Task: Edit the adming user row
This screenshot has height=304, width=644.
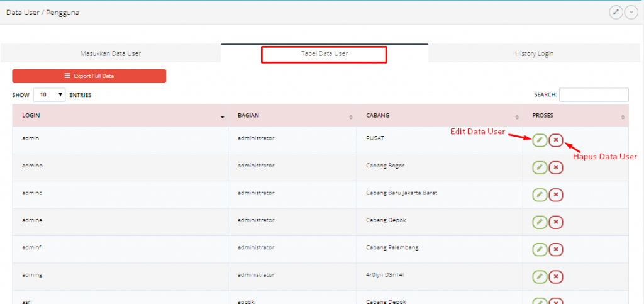Action: tap(539, 277)
